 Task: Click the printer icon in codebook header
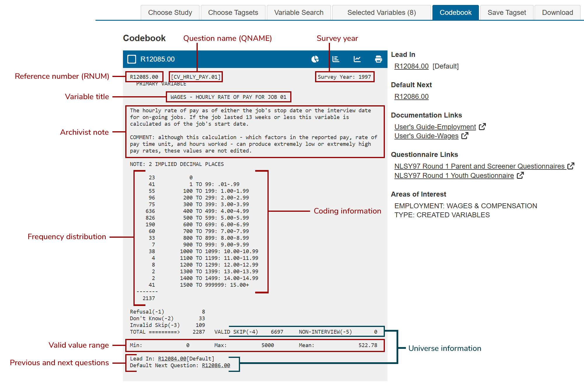[378, 59]
